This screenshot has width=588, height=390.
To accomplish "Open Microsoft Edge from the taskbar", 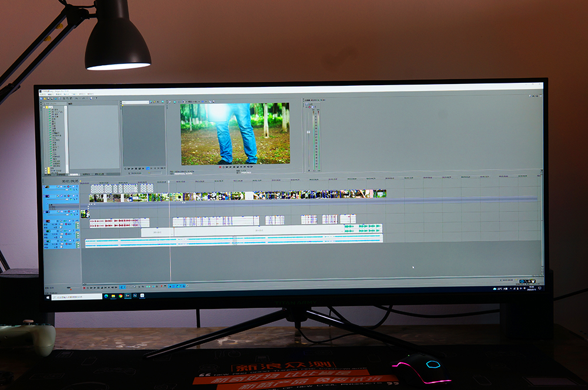I will point(106,296).
